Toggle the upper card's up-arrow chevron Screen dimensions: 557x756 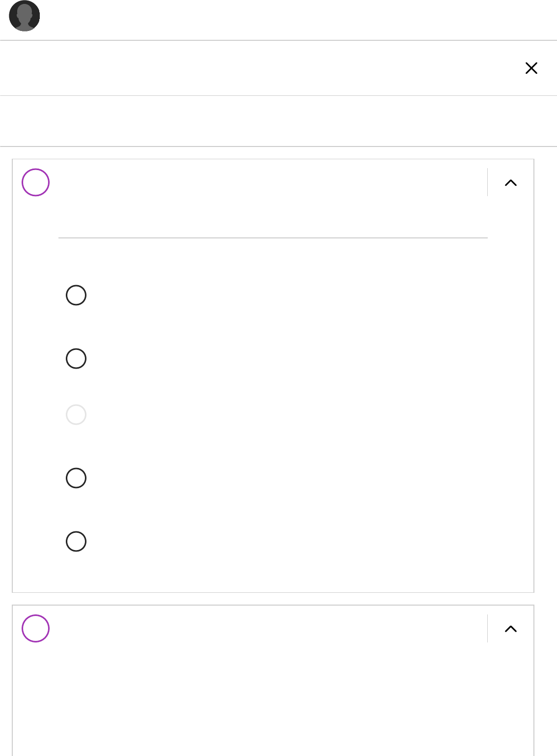click(x=511, y=183)
